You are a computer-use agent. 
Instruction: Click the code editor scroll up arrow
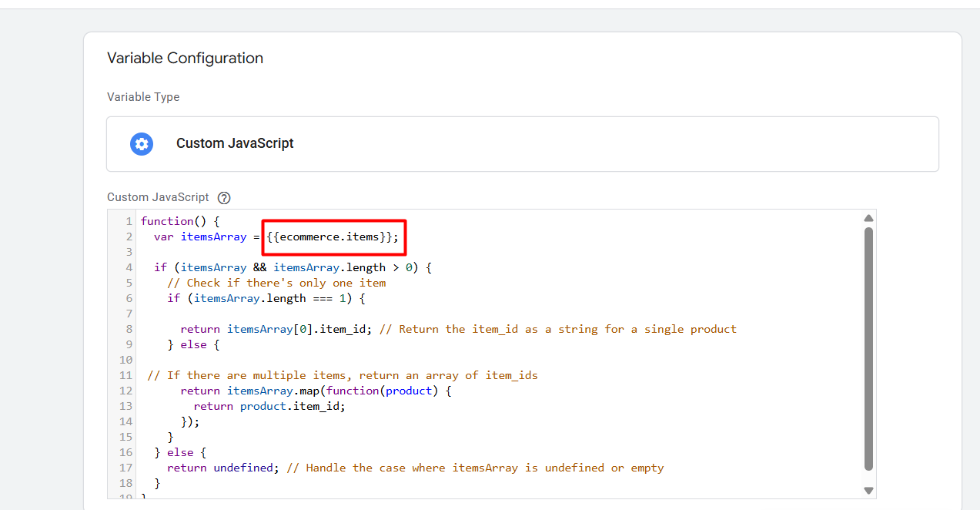tap(868, 218)
